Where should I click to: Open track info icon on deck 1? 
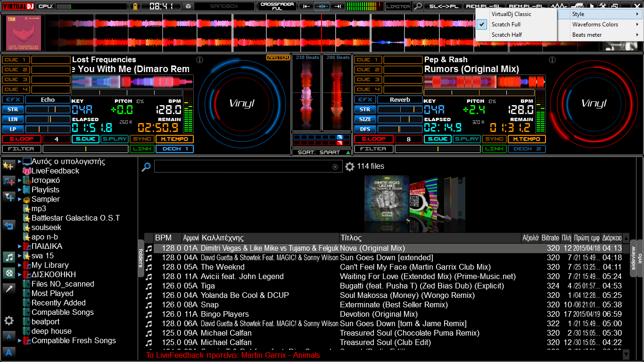point(199,60)
